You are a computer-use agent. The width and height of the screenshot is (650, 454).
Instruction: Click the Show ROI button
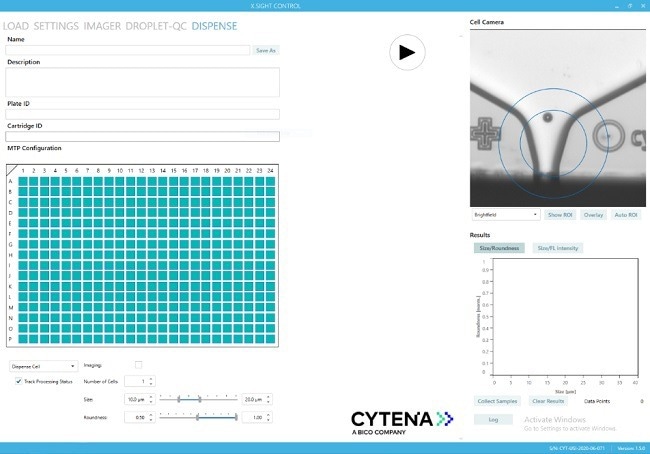pos(560,215)
